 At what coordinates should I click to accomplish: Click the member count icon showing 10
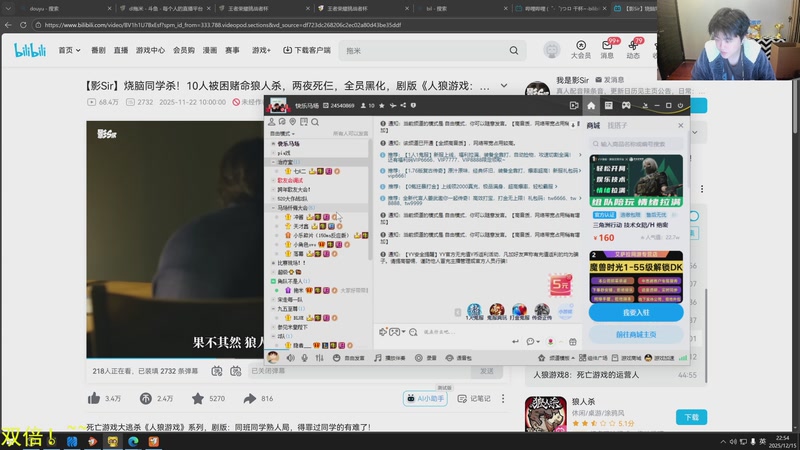point(367,106)
